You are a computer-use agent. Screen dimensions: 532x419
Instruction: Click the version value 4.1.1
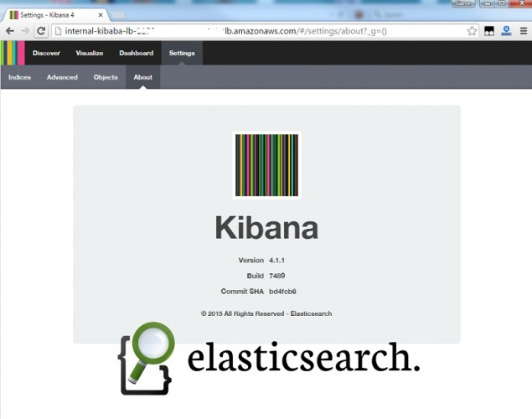click(x=276, y=261)
